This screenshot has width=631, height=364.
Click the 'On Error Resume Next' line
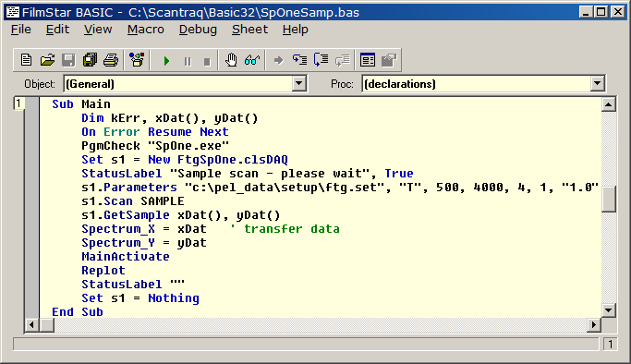click(155, 132)
